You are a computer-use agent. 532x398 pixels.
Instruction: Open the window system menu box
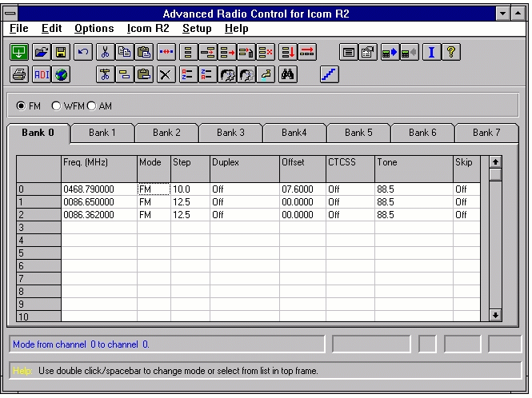[10, 14]
